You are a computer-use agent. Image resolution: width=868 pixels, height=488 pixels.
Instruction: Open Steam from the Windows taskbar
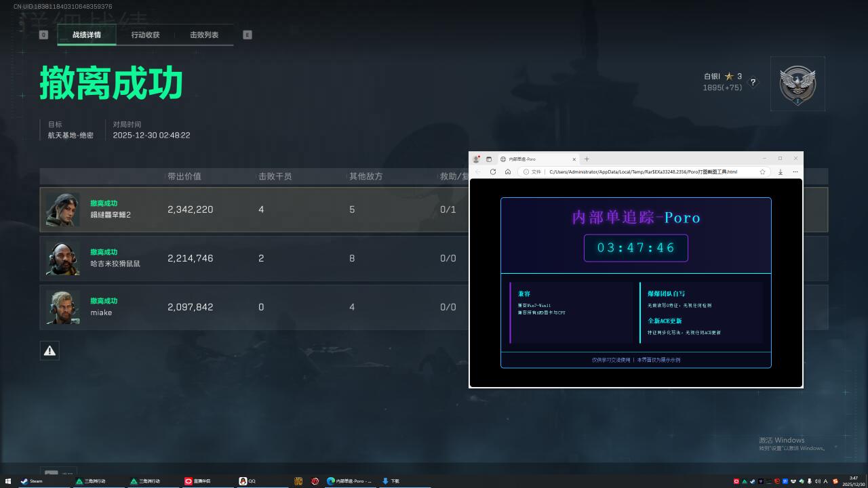coord(32,481)
